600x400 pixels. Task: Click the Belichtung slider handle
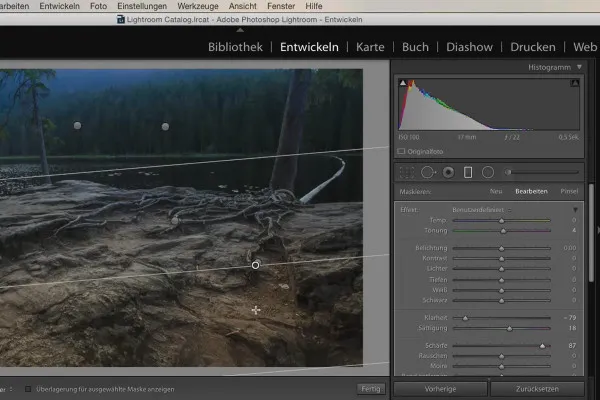(502, 249)
